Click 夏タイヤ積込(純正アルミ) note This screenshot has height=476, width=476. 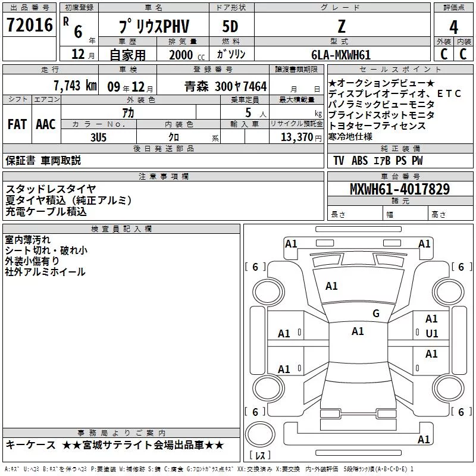(x=69, y=201)
